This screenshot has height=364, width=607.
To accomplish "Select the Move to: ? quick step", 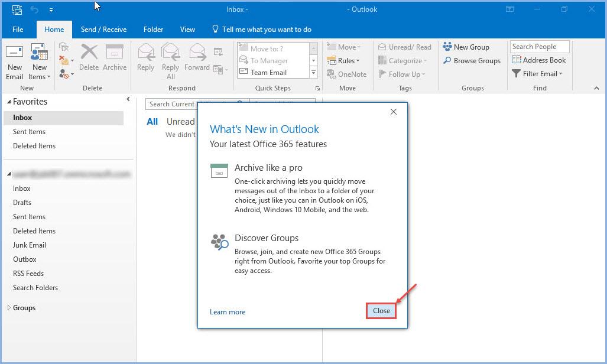I will pos(273,48).
